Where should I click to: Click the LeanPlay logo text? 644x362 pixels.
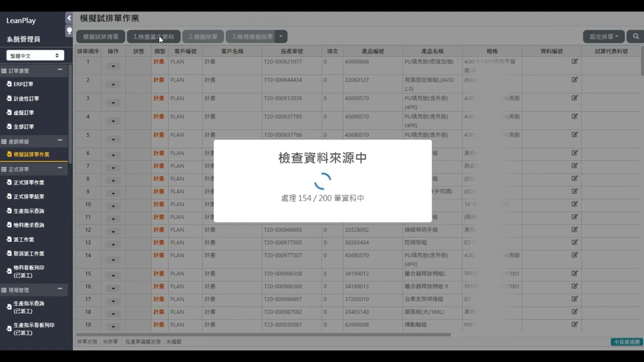[21, 21]
